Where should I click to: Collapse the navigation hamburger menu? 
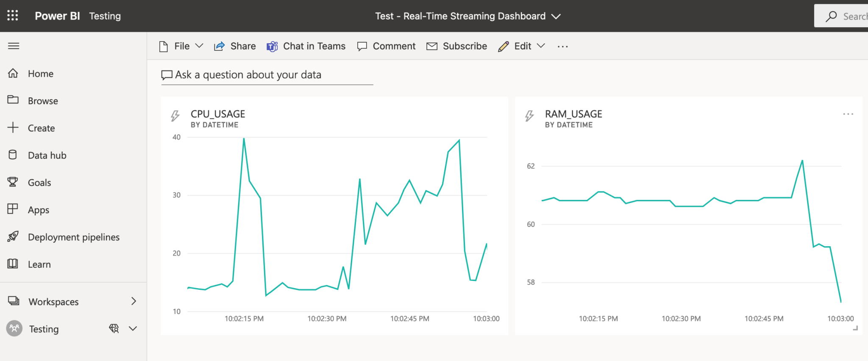pos(14,46)
